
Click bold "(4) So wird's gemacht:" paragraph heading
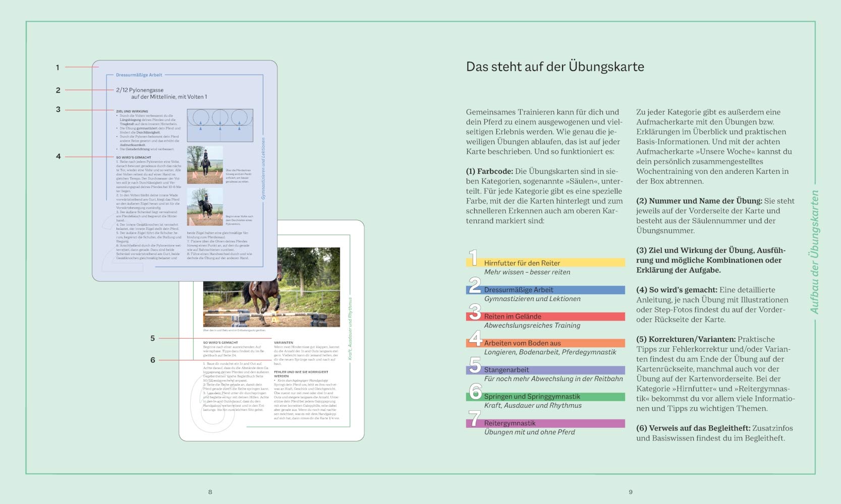click(677, 290)
